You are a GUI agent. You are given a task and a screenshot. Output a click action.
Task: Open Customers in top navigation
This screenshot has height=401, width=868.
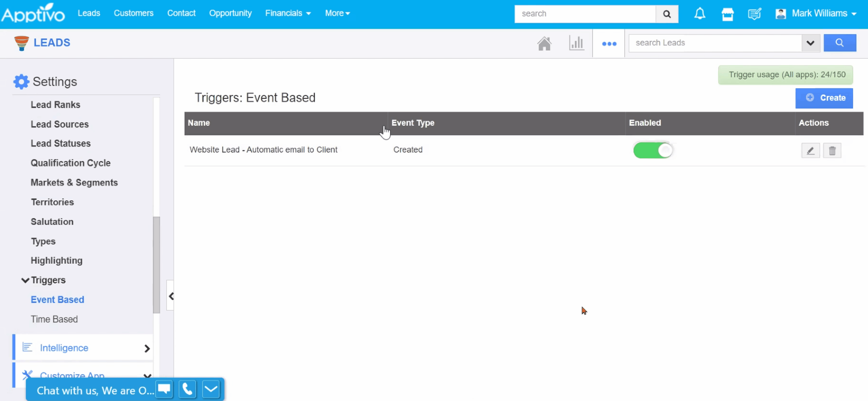pyautogui.click(x=133, y=13)
